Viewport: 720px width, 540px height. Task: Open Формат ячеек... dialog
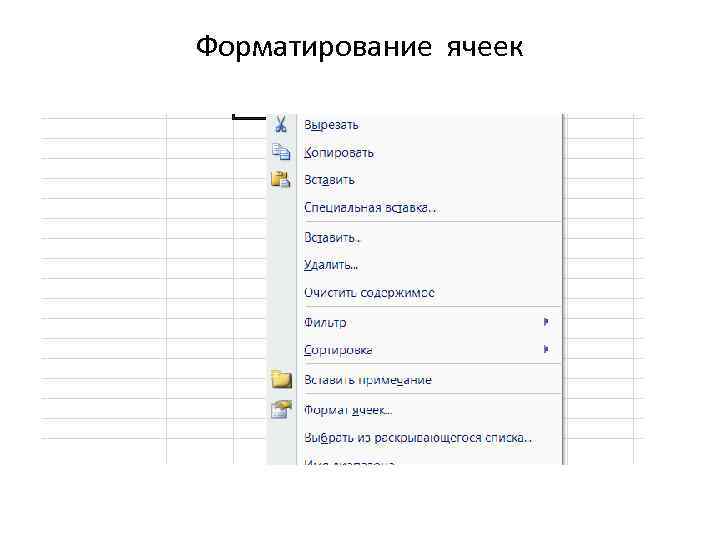tap(348, 410)
